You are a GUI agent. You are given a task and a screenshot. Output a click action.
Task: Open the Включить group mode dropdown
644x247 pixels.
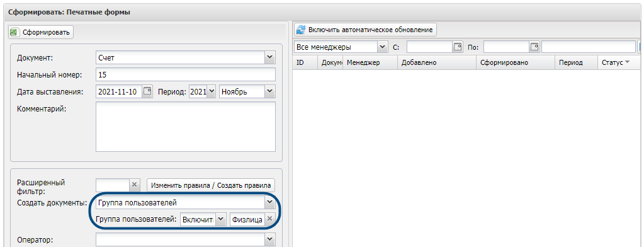[220, 219]
